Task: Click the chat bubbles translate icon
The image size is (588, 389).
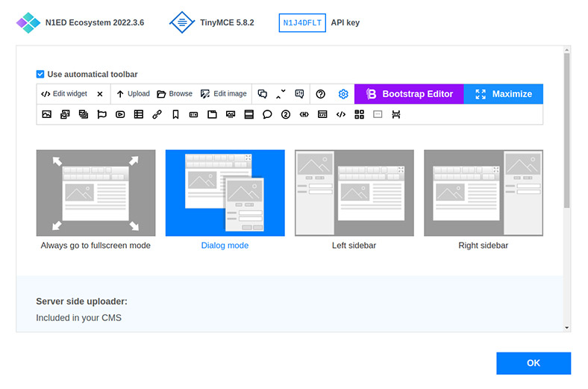Action: pos(263,94)
